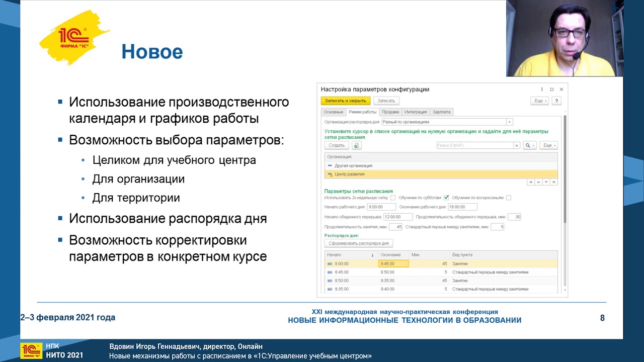The image size is (644, 362).
Task: Click Записать и закрыть button
Action: click(x=346, y=101)
